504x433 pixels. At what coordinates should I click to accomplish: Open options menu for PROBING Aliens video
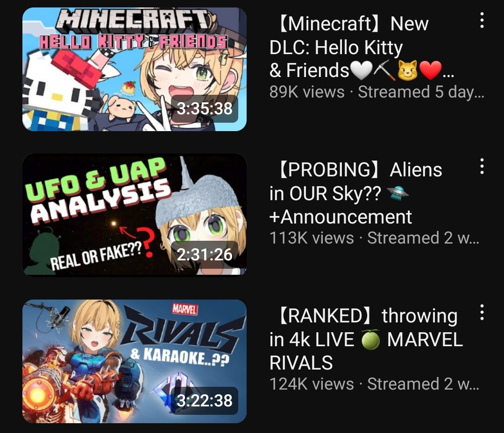(482, 166)
